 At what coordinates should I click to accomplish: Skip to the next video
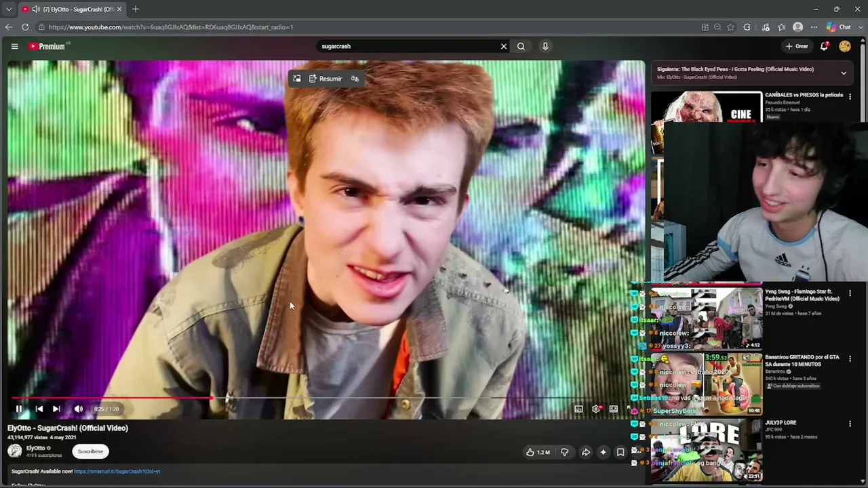56,409
